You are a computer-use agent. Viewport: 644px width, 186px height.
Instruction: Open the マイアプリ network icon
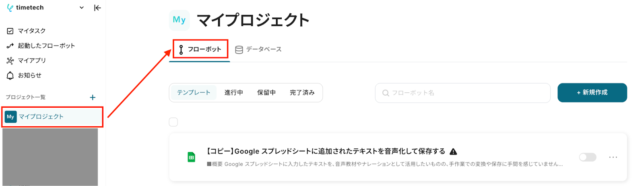[x=10, y=61]
